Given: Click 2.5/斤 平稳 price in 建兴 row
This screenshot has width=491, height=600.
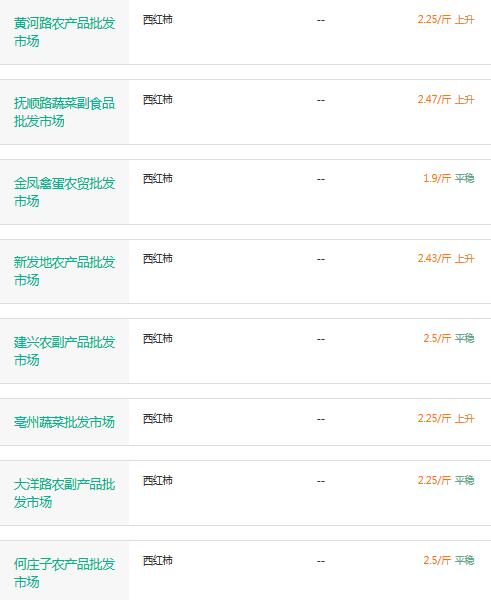Looking at the screenshot, I should coord(449,338).
